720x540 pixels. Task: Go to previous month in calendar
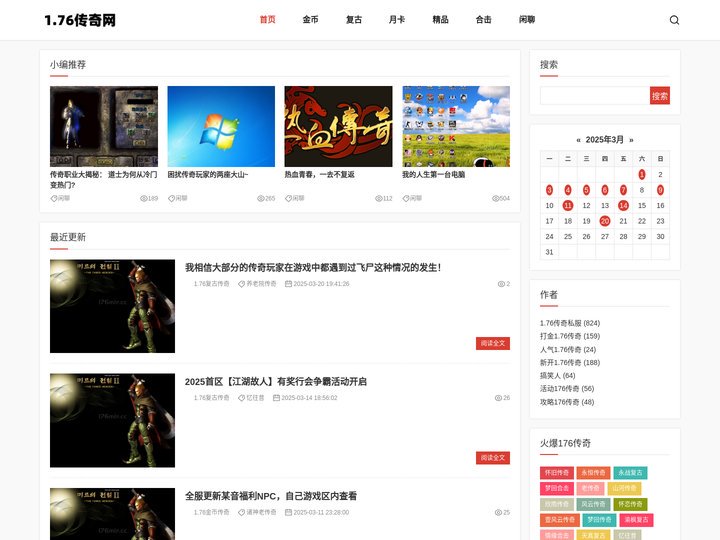coord(578,140)
